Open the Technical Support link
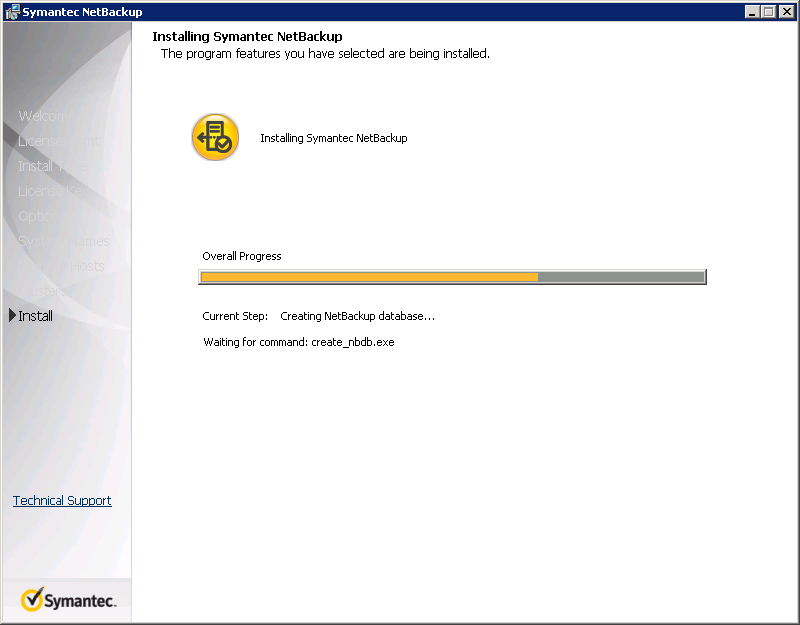 click(x=62, y=501)
